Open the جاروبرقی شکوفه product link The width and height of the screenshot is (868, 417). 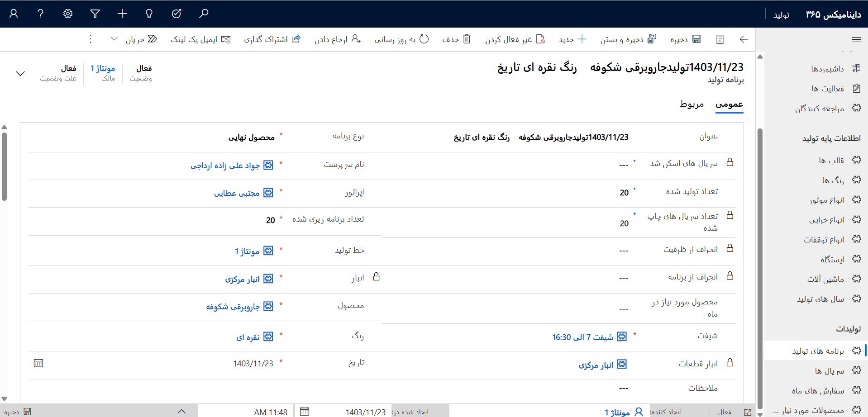tap(233, 307)
